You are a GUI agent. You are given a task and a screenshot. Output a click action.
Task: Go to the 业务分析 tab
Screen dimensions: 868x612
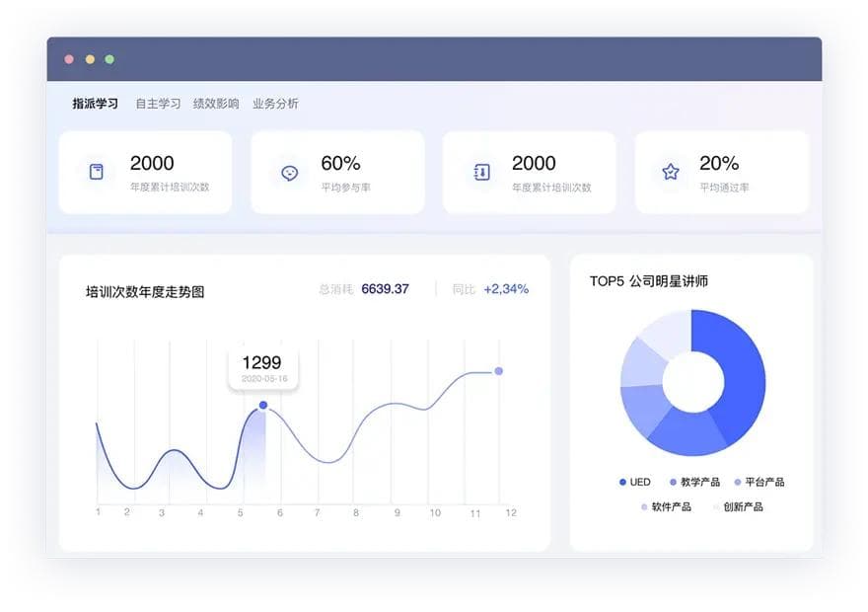point(275,104)
